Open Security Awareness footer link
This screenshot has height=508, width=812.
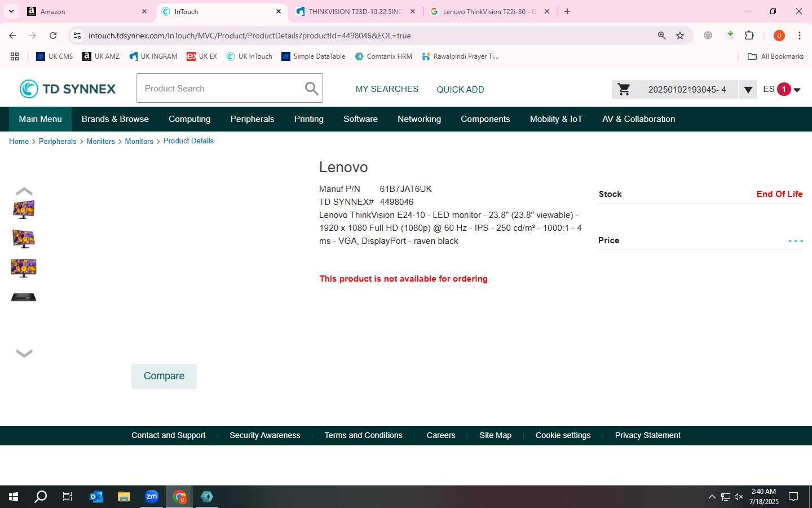click(264, 435)
